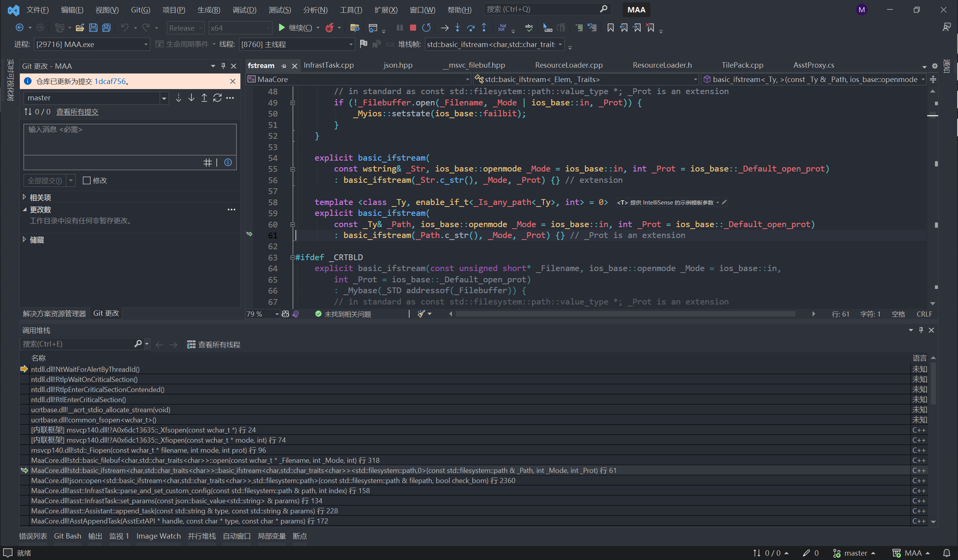Enable the 修改 amend checkbox

point(87,180)
